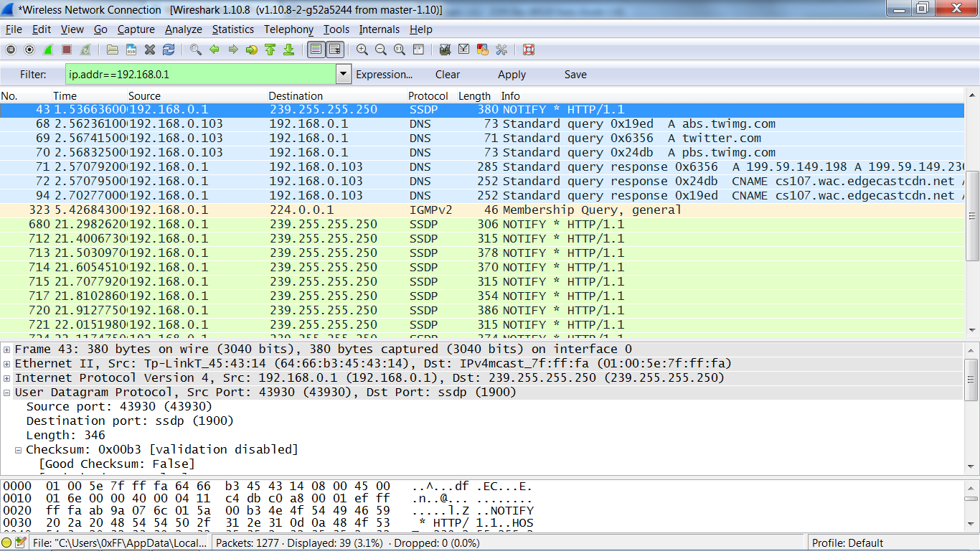980x554 pixels.
Task: Open the help lifebuoy icon
Action: [529, 50]
